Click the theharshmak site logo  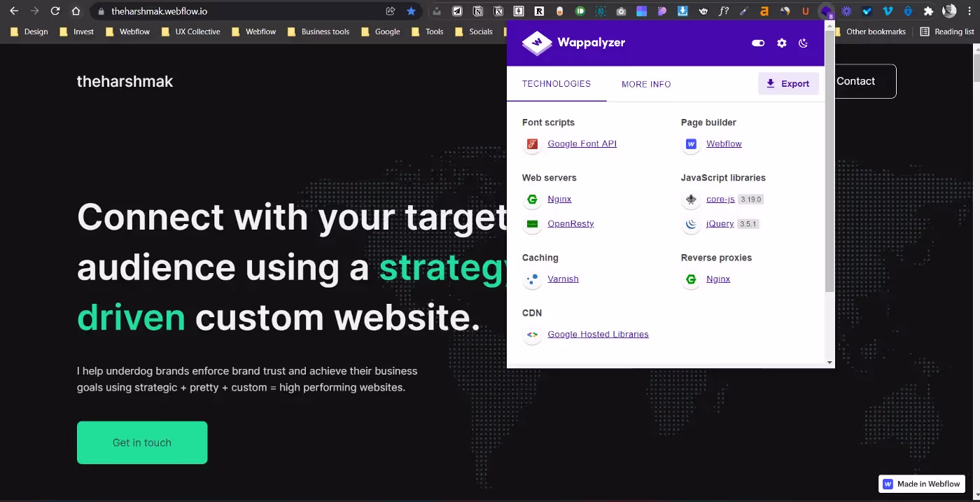(125, 81)
